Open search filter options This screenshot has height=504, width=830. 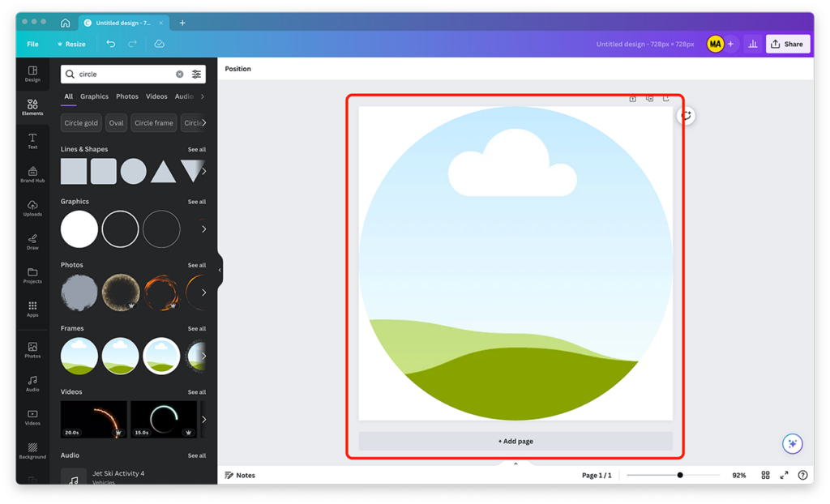tap(196, 74)
